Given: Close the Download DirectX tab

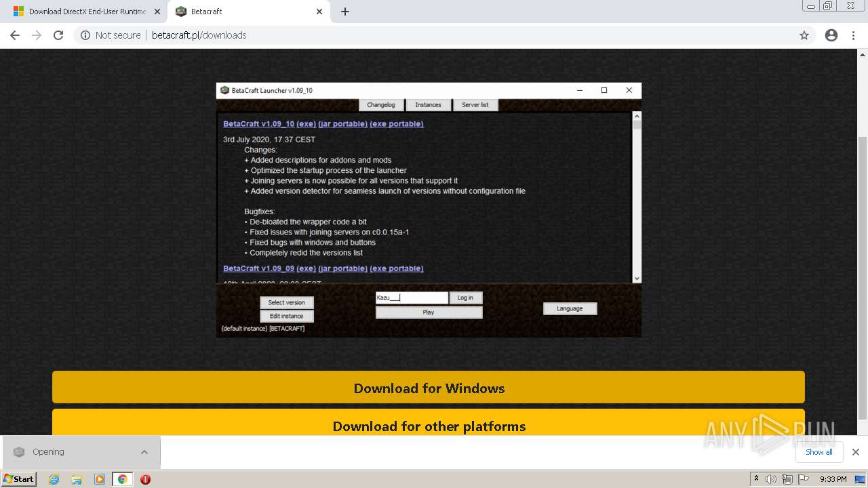Looking at the screenshot, I should pos(157,12).
